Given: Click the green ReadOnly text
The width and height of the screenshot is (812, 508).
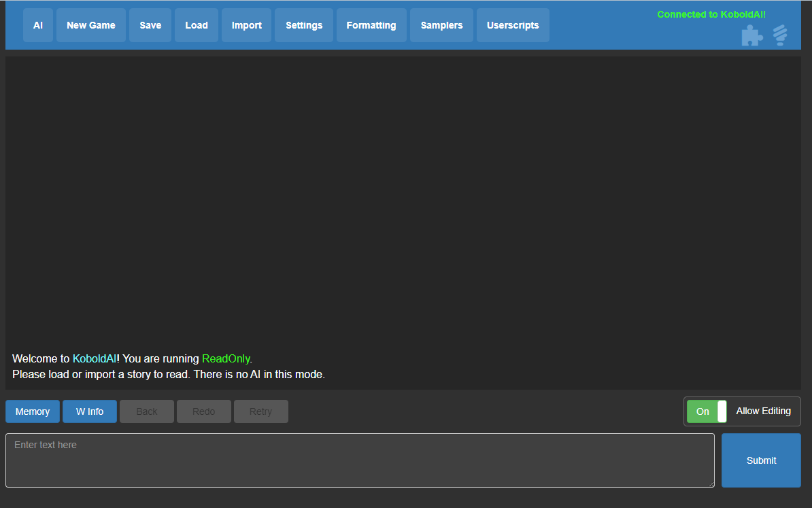Looking at the screenshot, I should 226,359.
